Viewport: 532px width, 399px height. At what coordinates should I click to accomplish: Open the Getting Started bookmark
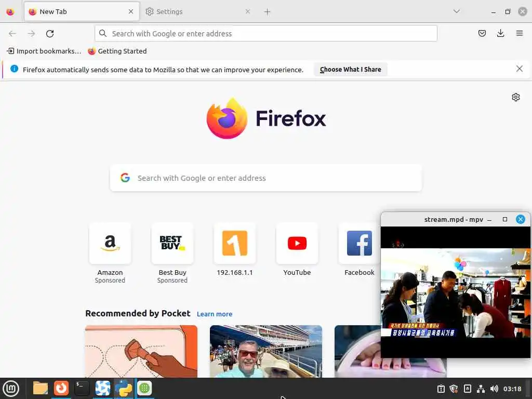[x=117, y=51]
